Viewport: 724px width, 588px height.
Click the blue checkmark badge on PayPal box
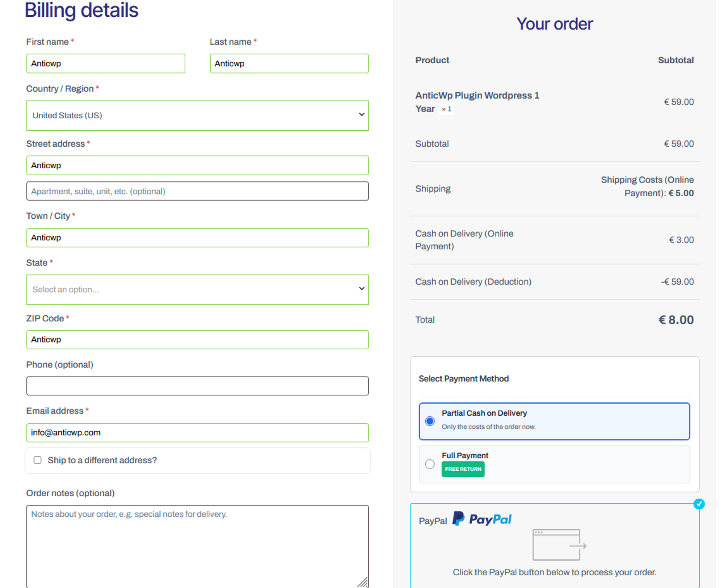coord(699,504)
